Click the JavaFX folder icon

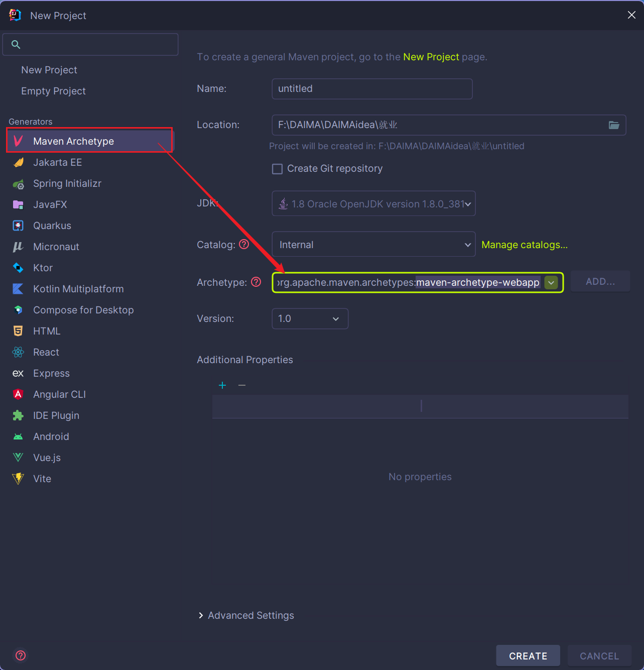[19, 204]
